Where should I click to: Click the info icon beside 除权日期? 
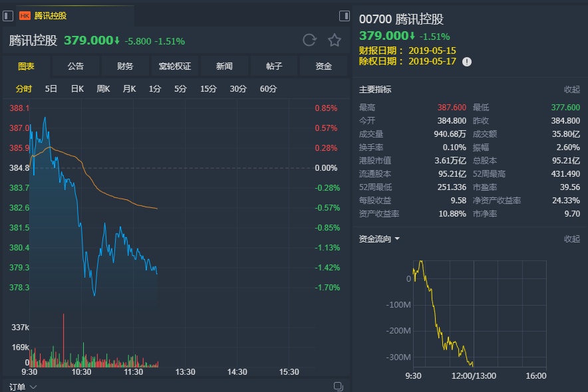point(467,61)
